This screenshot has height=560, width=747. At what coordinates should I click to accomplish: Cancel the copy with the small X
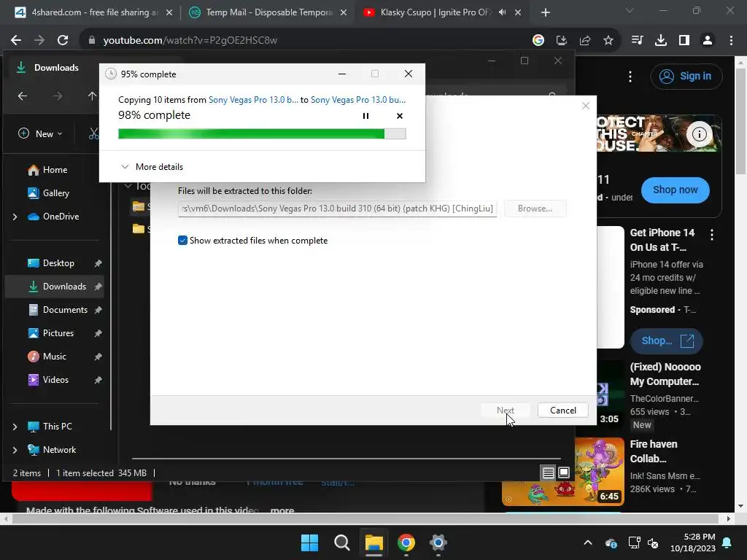(x=400, y=116)
